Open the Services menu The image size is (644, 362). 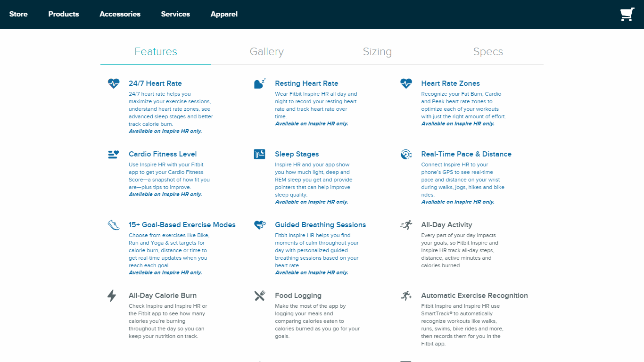click(175, 14)
